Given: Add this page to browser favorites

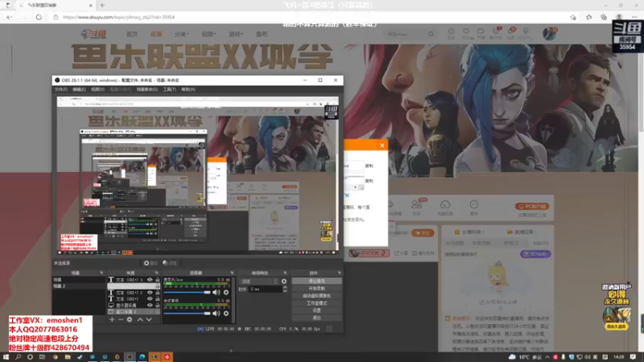Looking at the screenshot, I should (573, 17).
